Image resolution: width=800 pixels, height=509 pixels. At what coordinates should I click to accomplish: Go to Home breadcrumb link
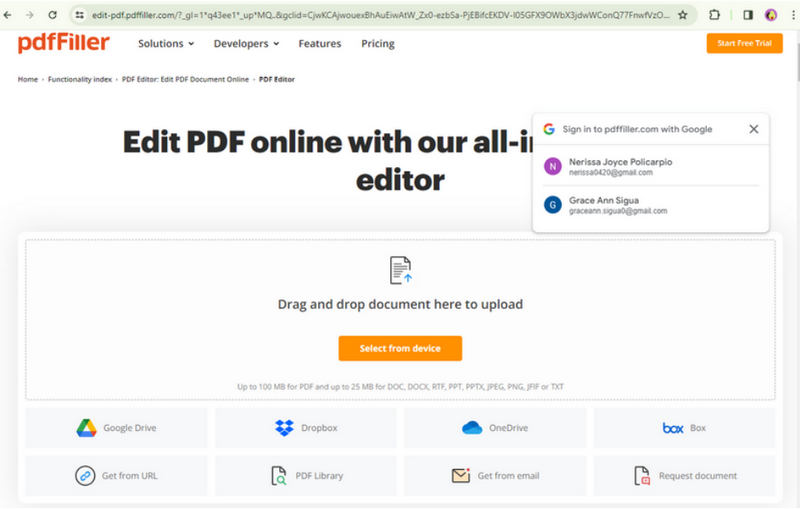tap(28, 79)
